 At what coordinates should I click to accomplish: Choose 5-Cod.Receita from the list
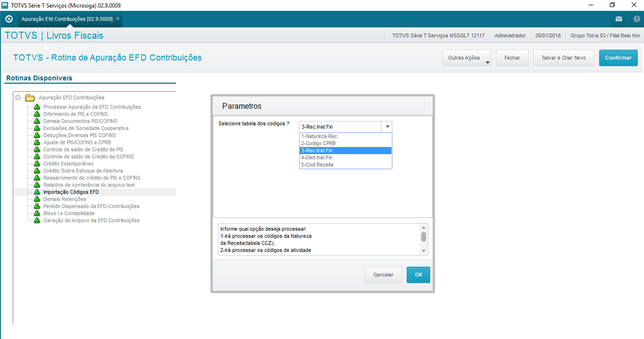coord(345,165)
